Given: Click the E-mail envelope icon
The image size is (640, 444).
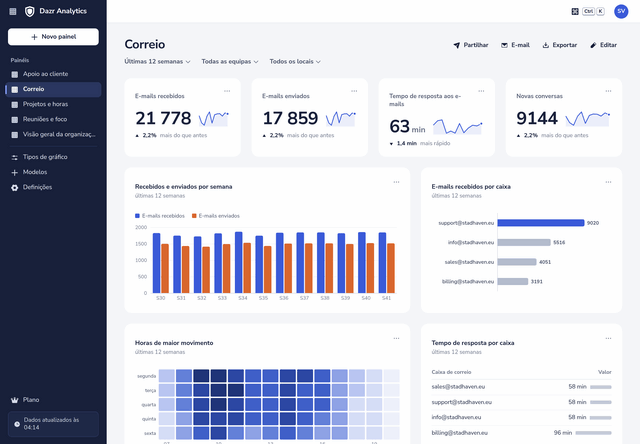Looking at the screenshot, I should 504,45.
